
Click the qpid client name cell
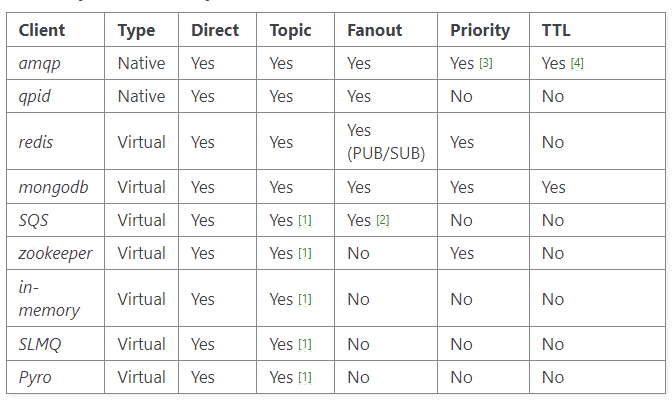[x=55, y=96]
